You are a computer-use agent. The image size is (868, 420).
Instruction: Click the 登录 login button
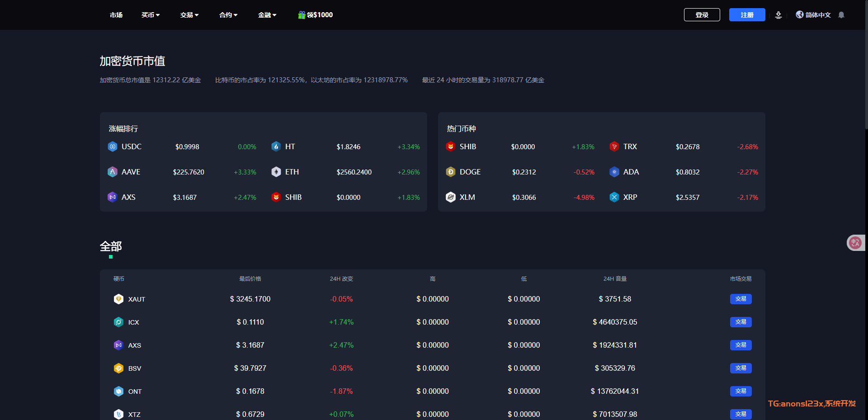(702, 15)
